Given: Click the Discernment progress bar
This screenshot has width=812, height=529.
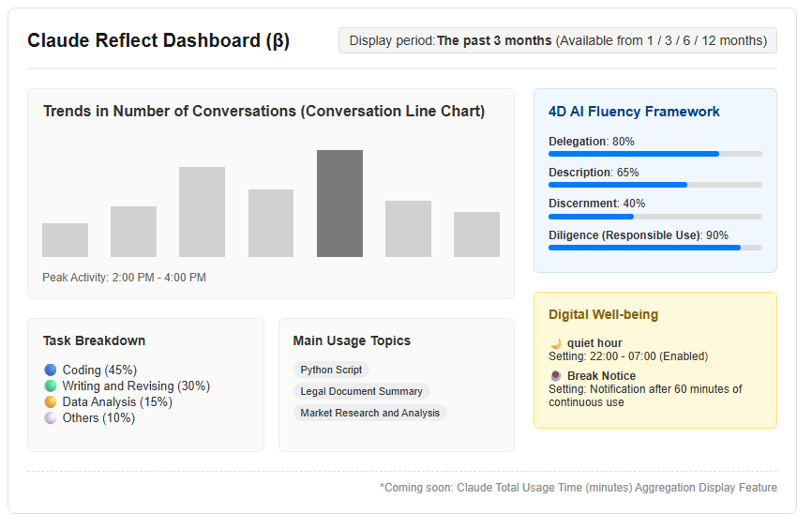Looking at the screenshot, I should [x=655, y=217].
